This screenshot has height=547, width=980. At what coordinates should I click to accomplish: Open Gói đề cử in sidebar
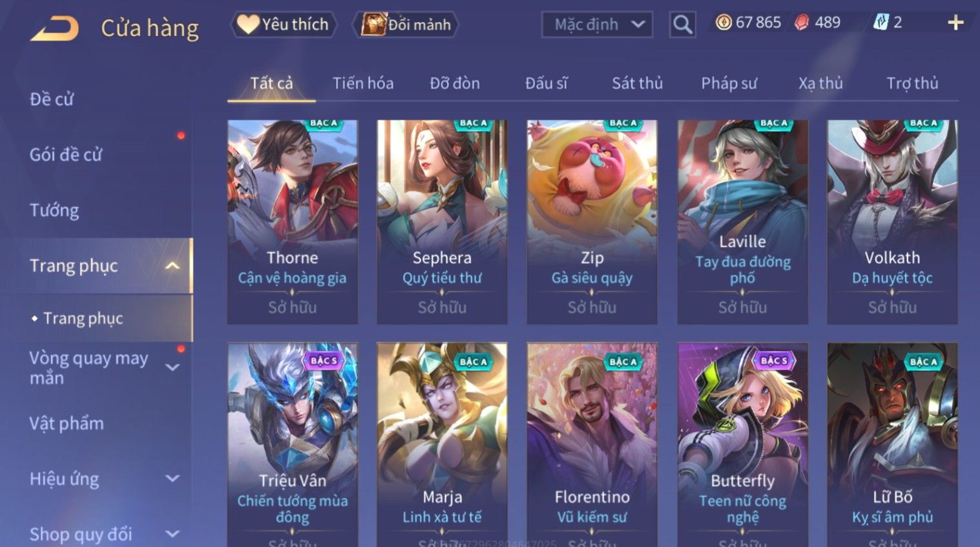[x=66, y=155]
